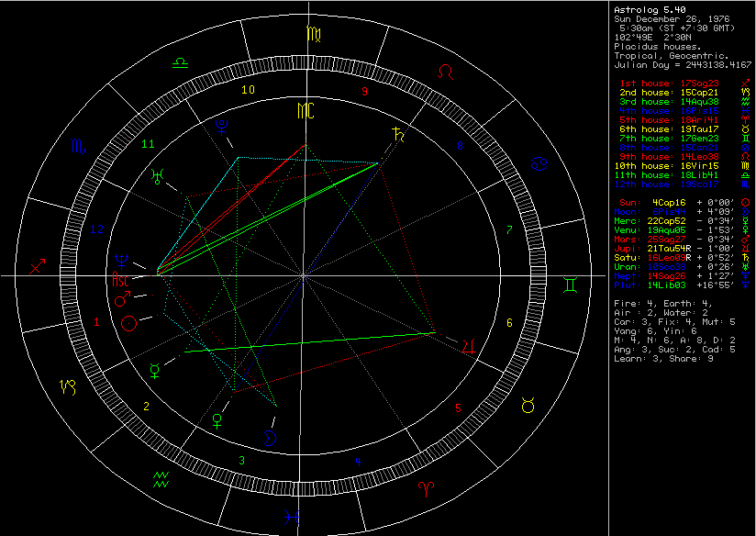This screenshot has height=536, width=756.
Task: Click the house number 10 label
Action: [248, 90]
